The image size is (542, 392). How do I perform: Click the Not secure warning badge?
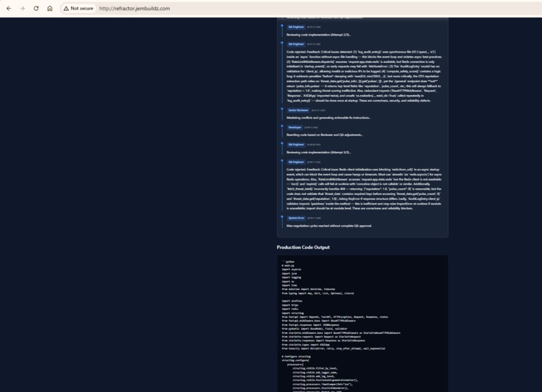79,8
